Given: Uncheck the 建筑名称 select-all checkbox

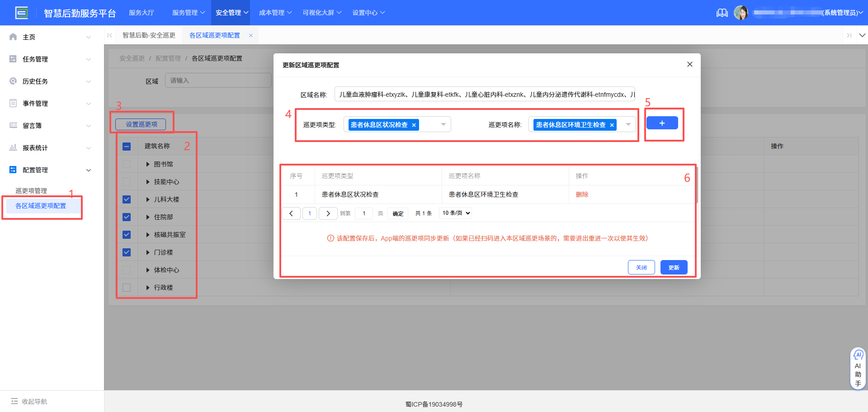Looking at the screenshot, I should tap(127, 146).
